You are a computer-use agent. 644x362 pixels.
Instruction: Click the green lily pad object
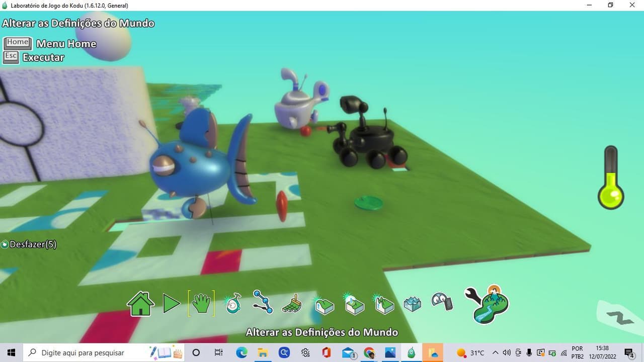[x=368, y=203]
